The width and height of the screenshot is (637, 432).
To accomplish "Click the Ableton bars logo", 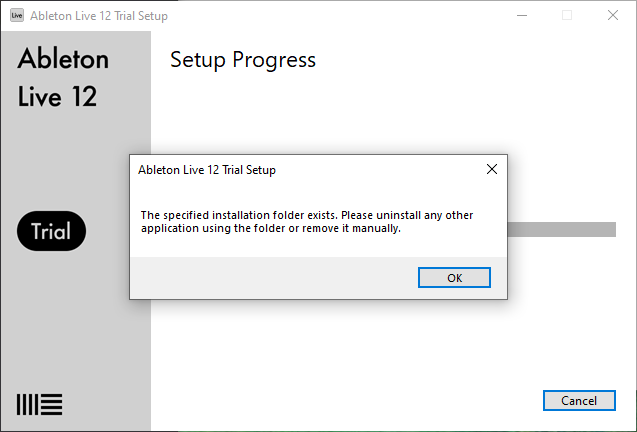I will tap(39, 404).
